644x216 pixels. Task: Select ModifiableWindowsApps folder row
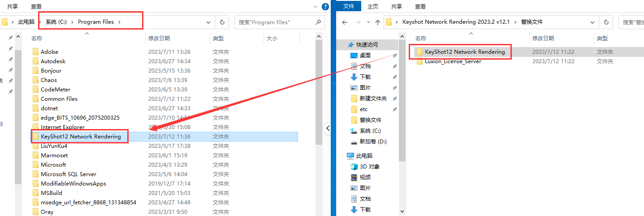click(x=164, y=184)
